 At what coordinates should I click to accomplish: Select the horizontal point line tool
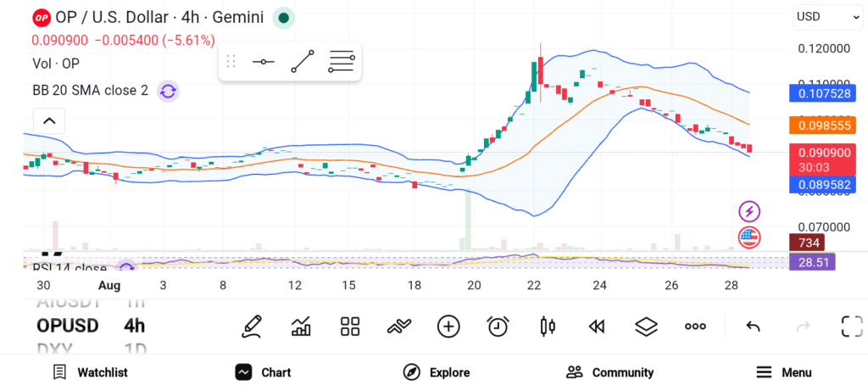pos(263,61)
